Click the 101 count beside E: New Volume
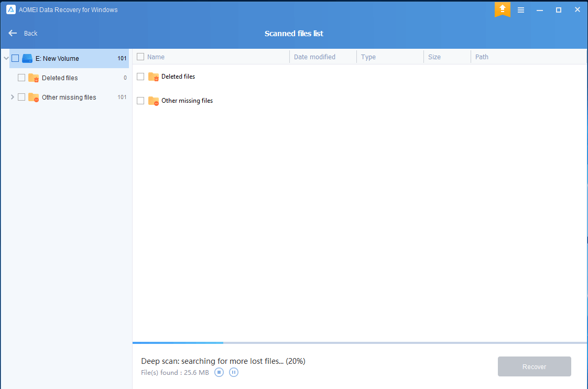The width and height of the screenshot is (588, 389). [122, 59]
